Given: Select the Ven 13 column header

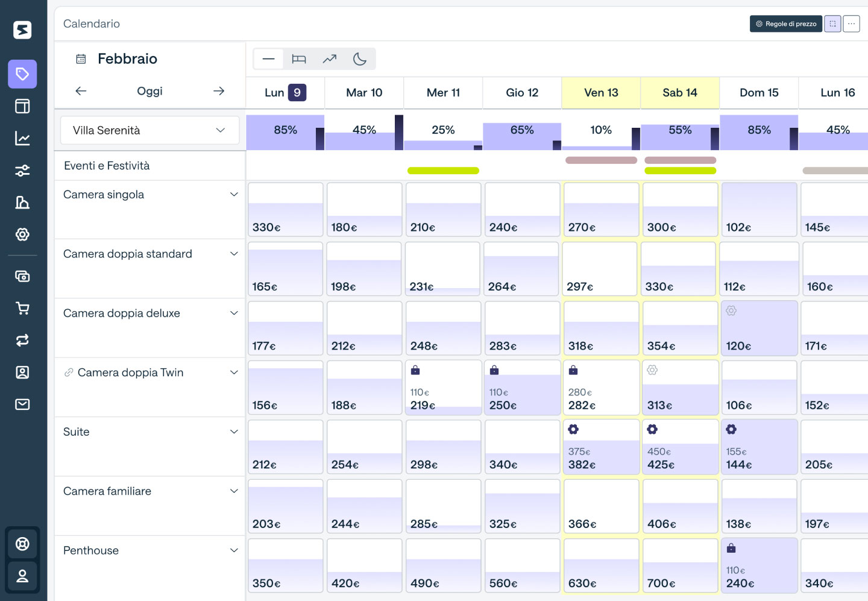Looking at the screenshot, I should [601, 93].
